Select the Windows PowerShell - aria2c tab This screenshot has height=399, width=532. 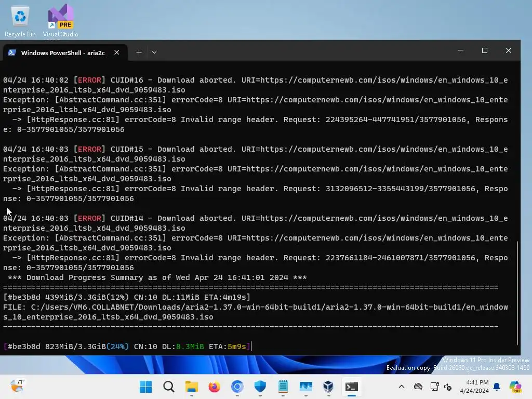pos(64,52)
